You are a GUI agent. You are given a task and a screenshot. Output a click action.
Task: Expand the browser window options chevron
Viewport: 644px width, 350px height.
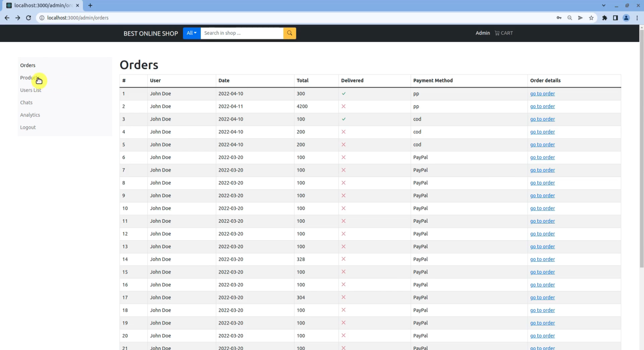tap(604, 5)
